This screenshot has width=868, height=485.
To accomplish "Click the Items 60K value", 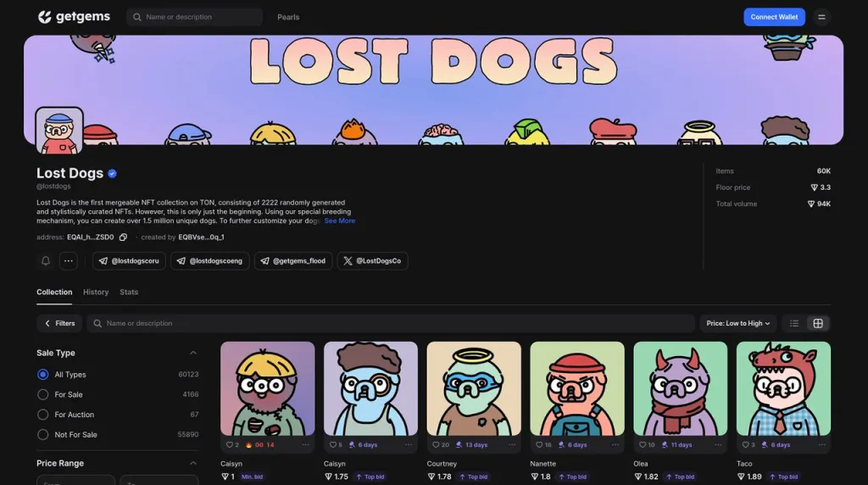I will (824, 171).
